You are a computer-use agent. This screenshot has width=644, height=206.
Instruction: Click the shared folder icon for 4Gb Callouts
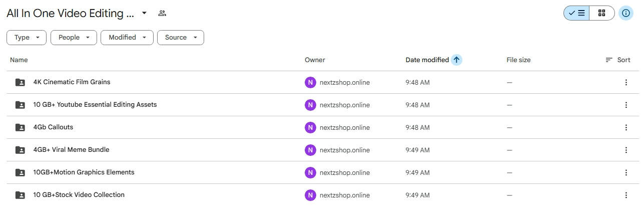[x=20, y=127]
